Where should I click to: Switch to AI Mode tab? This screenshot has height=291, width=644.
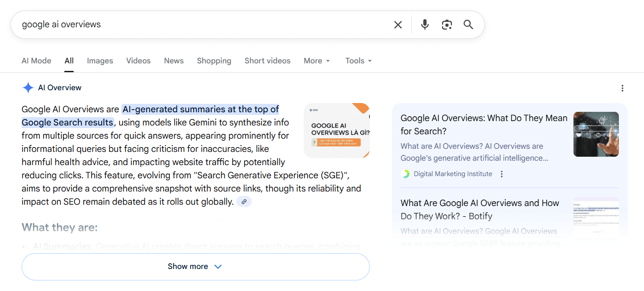click(36, 61)
